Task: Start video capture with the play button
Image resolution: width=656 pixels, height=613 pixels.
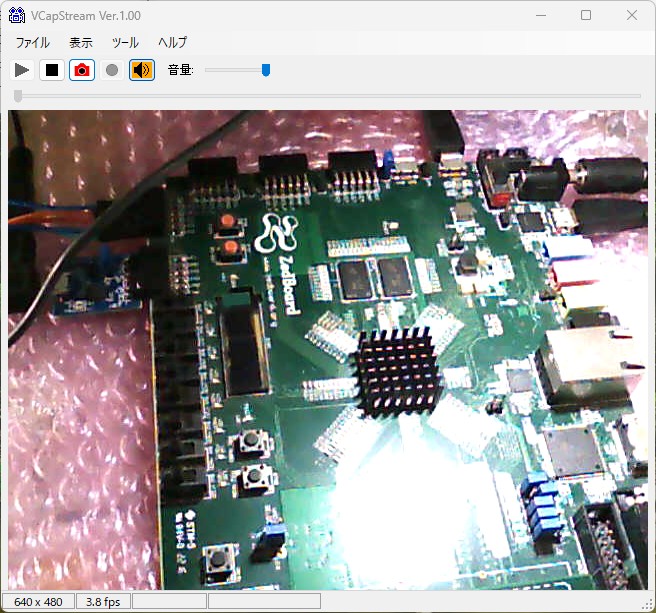Action: (x=22, y=70)
